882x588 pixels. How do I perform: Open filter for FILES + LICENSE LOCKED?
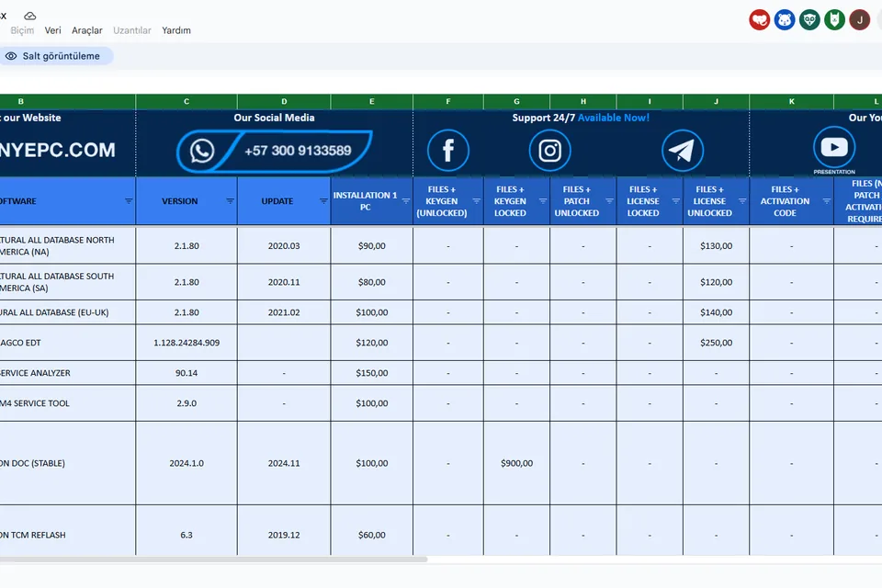coord(675,201)
